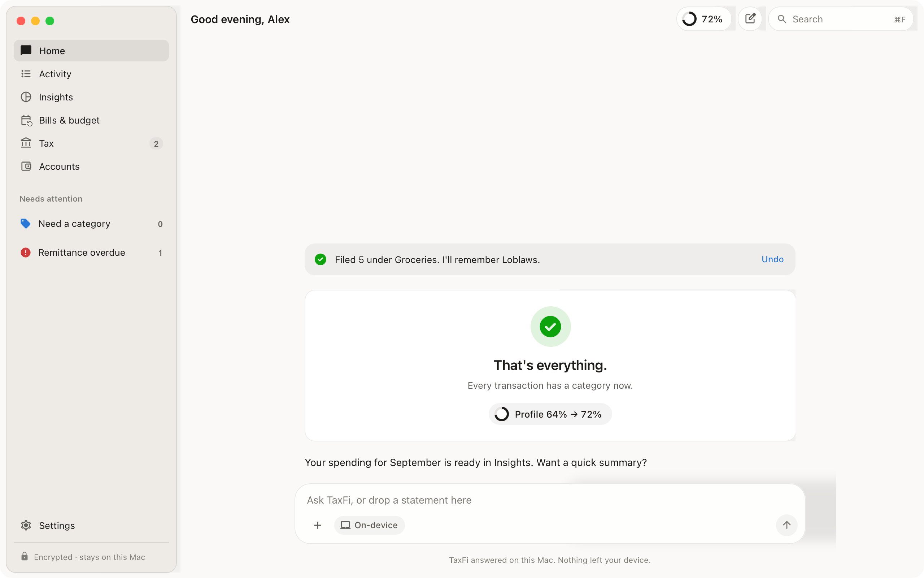Click the Insights pie chart icon
924x578 pixels.
pyautogui.click(x=26, y=97)
